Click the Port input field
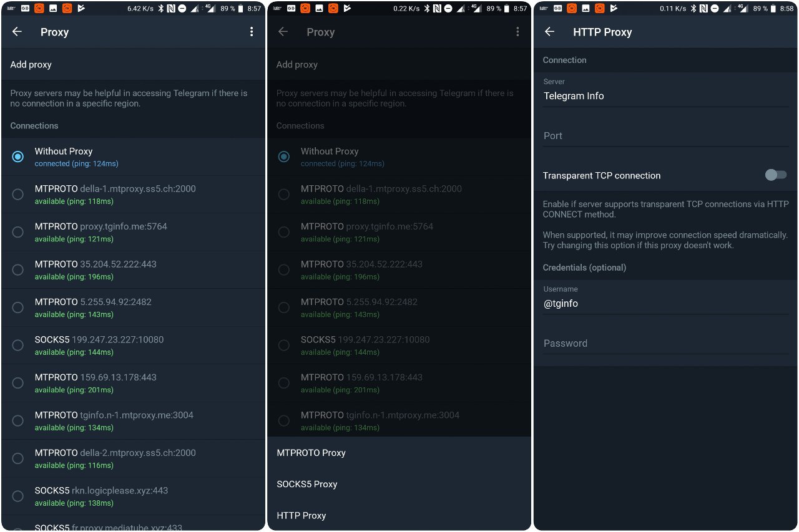Image resolution: width=799 pixels, height=532 pixels. click(665, 136)
